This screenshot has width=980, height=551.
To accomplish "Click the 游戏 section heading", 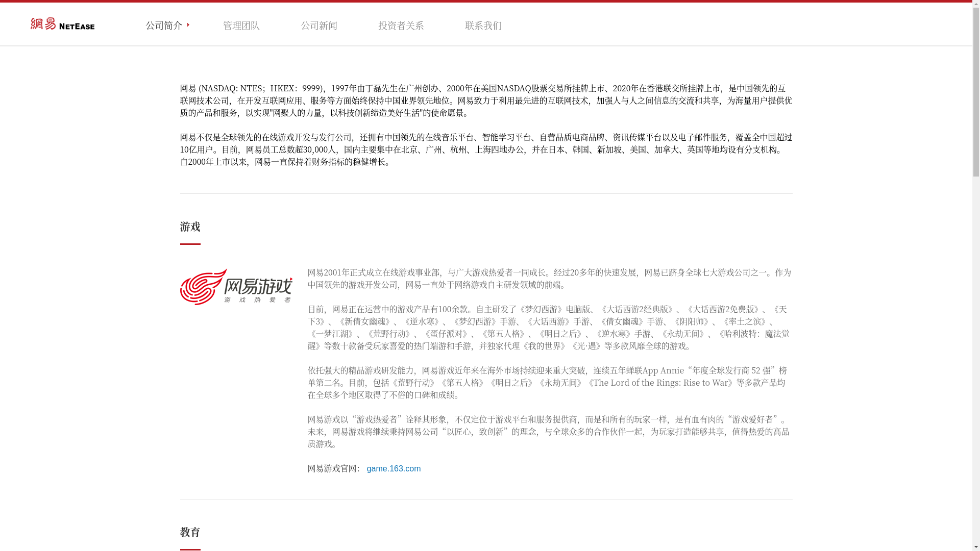I will [x=190, y=226].
